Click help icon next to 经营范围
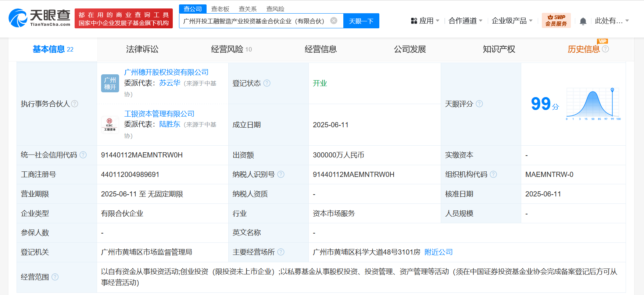This screenshot has width=644, height=295. 55,277
